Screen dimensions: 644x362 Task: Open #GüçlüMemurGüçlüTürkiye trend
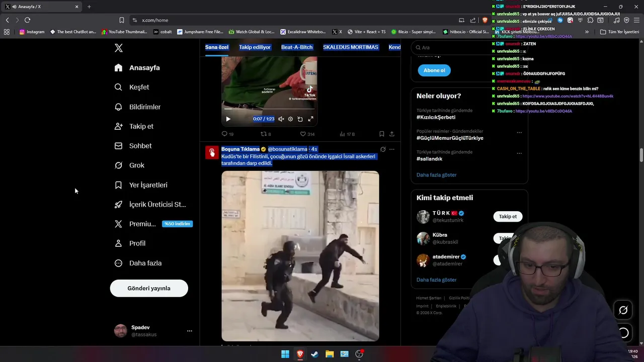[450, 138]
